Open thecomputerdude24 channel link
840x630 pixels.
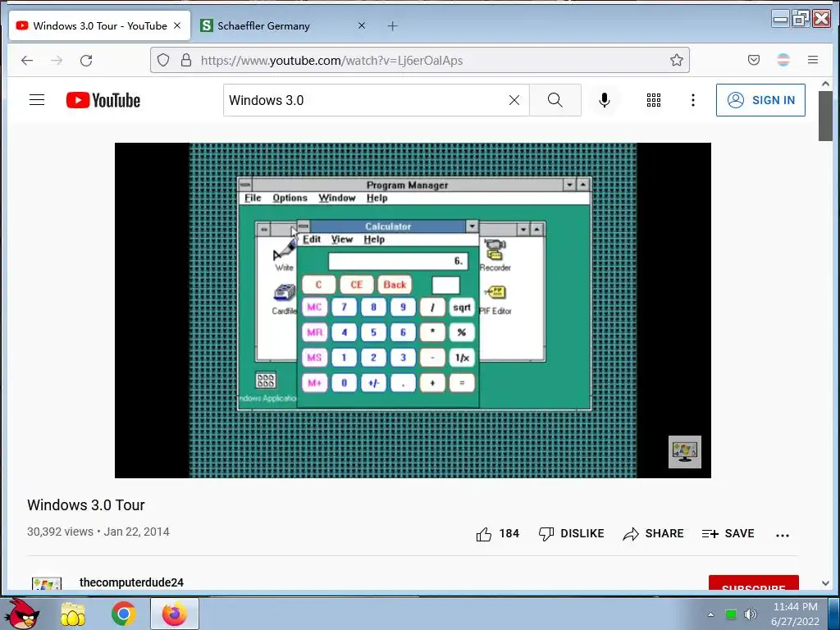(131, 582)
